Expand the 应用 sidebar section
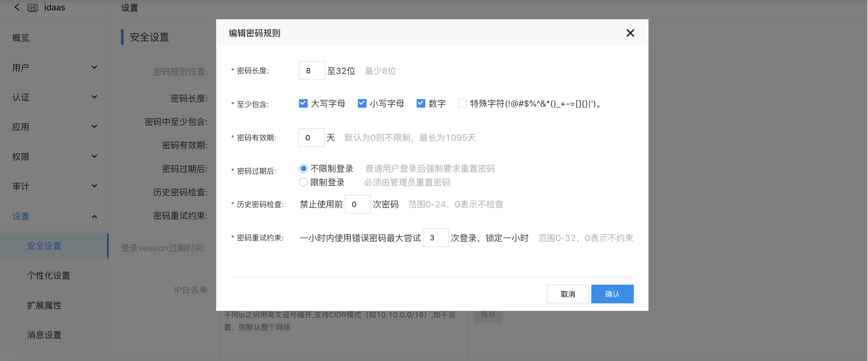This screenshot has height=361, width=868. [54, 127]
